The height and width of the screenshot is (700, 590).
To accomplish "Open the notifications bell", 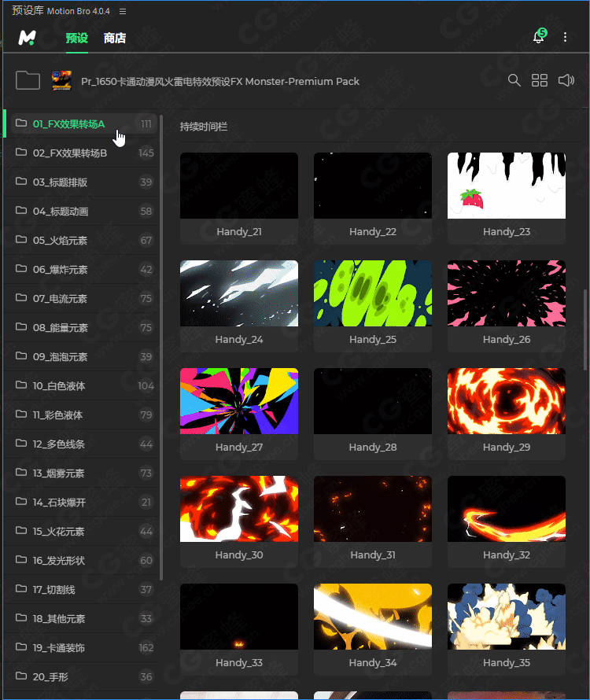I will point(539,36).
